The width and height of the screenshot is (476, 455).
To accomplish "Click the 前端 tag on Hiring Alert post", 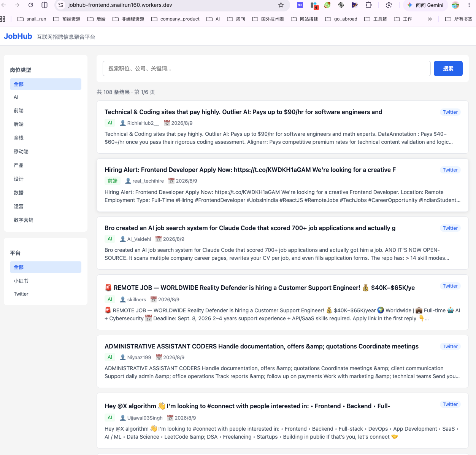I will pyautogui.click(x=113, y=181).
